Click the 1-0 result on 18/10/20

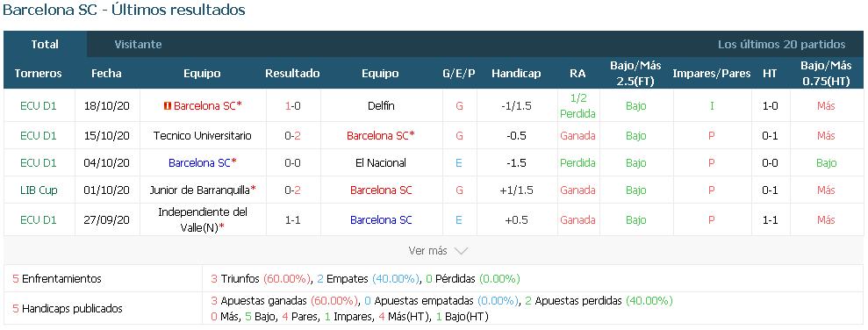pos(293,105)
